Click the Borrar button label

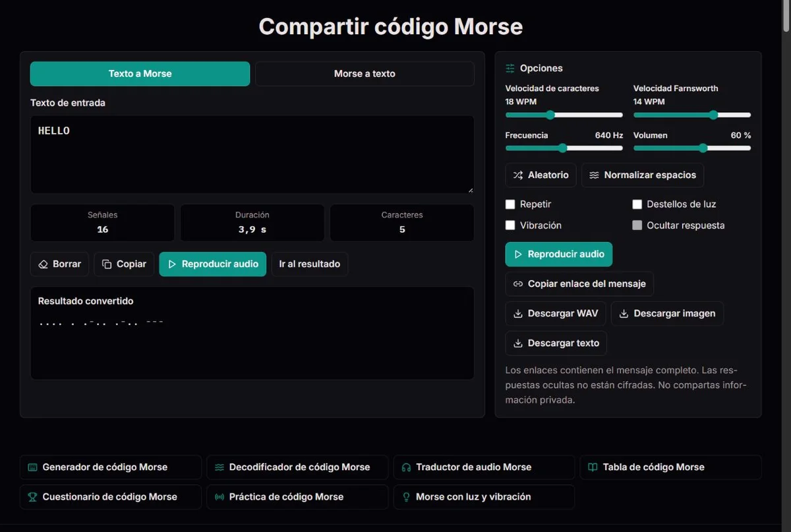tap(67, 264)
